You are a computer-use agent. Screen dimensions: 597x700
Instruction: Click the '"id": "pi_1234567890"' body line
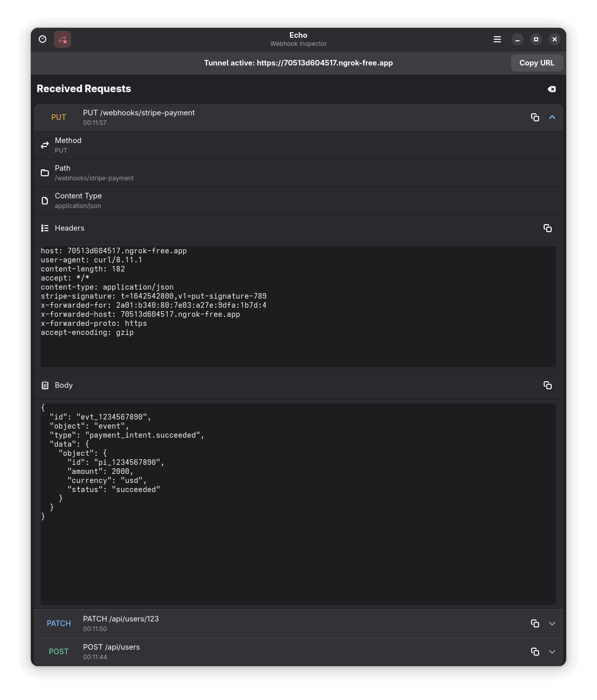coord(116,462)
